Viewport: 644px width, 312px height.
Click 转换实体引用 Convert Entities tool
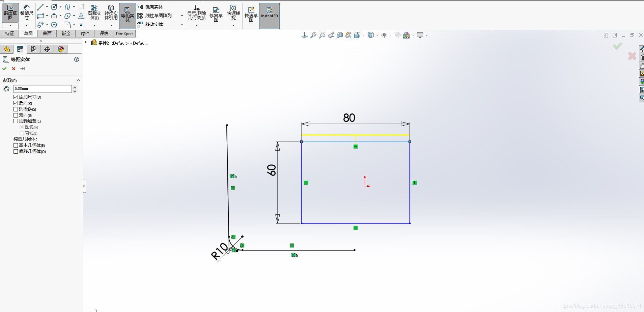click(x=111, y=12)
